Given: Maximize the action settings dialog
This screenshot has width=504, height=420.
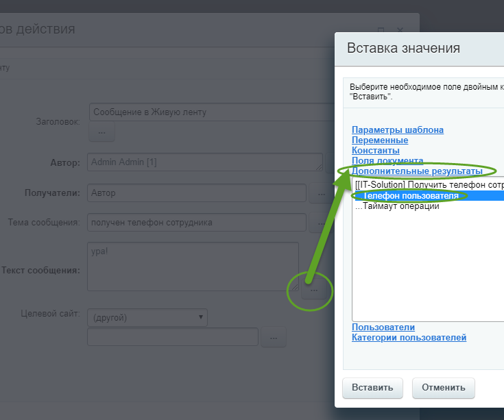Looking at the screenshot, I should pyautogui.click(x=381, y=30).
